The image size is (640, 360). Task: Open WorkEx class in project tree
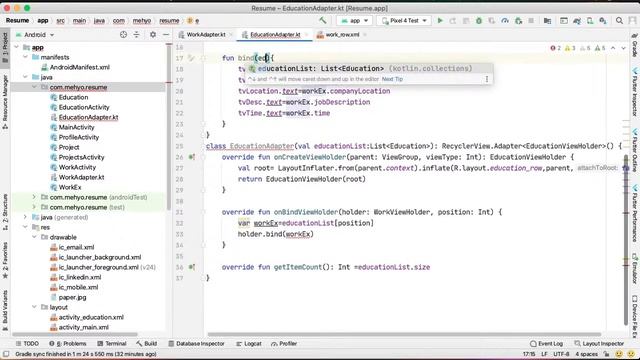(65, 187)
